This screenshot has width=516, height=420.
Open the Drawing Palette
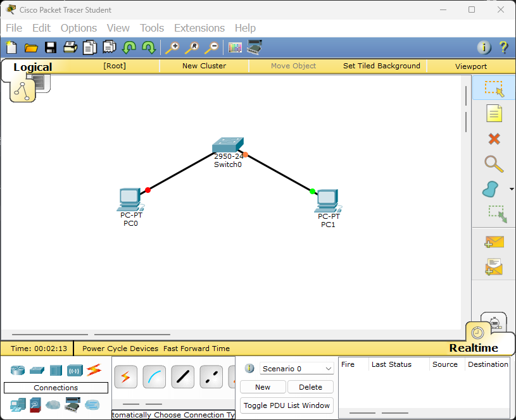(x=235, y=47)
